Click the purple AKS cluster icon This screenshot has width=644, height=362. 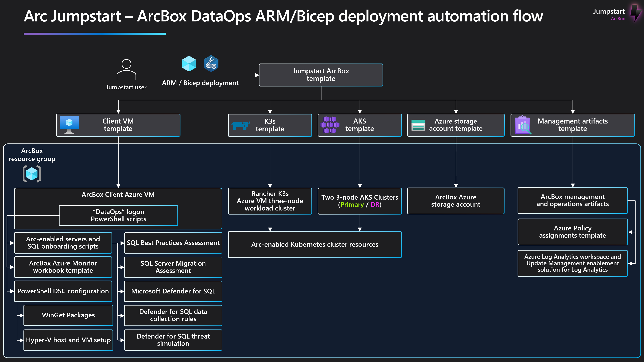(x=330, y=125)
